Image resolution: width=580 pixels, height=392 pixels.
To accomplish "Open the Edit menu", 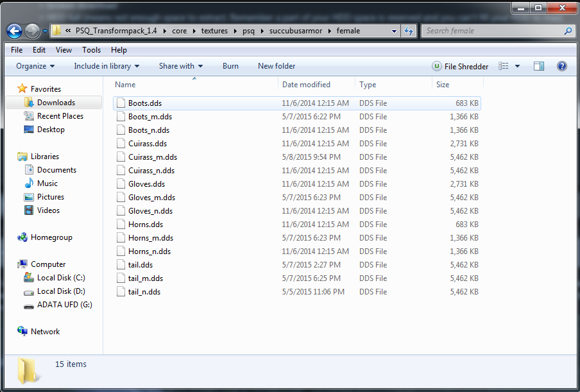I will click(39, 50).
